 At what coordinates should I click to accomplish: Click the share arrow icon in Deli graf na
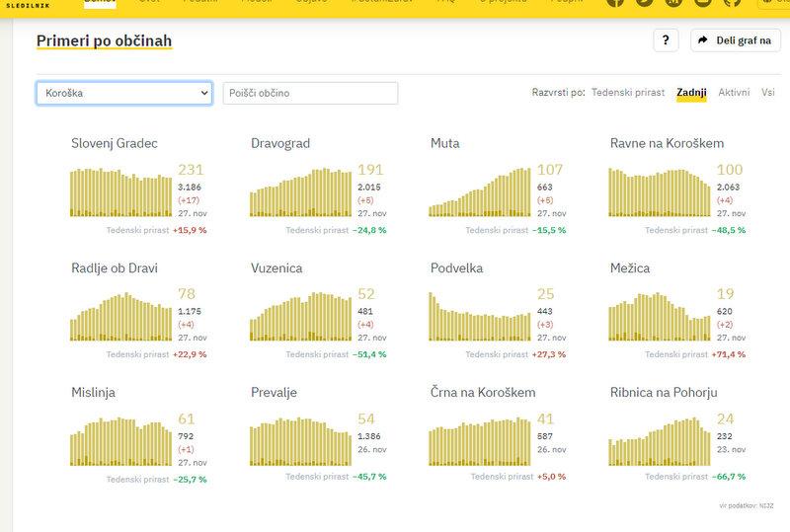[x=703, y=40]
